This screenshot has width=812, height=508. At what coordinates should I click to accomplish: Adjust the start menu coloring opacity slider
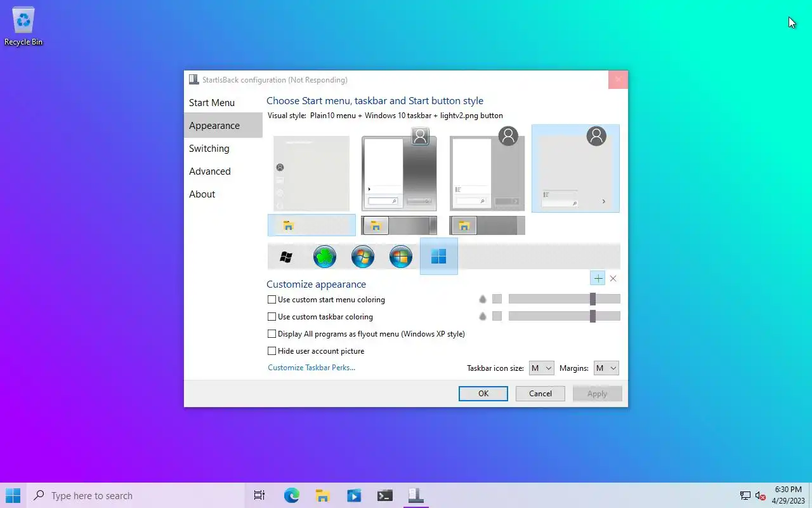tap(565, 299)
